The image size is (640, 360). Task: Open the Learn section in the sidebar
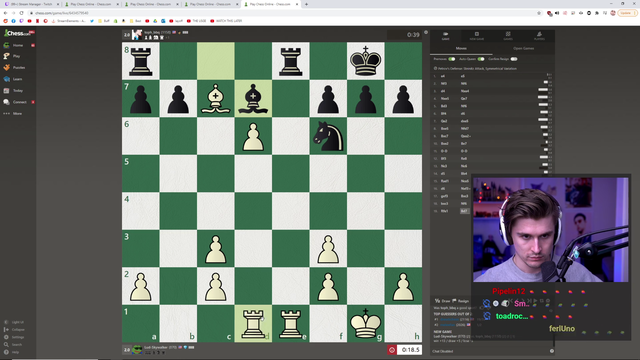point(17,79)
